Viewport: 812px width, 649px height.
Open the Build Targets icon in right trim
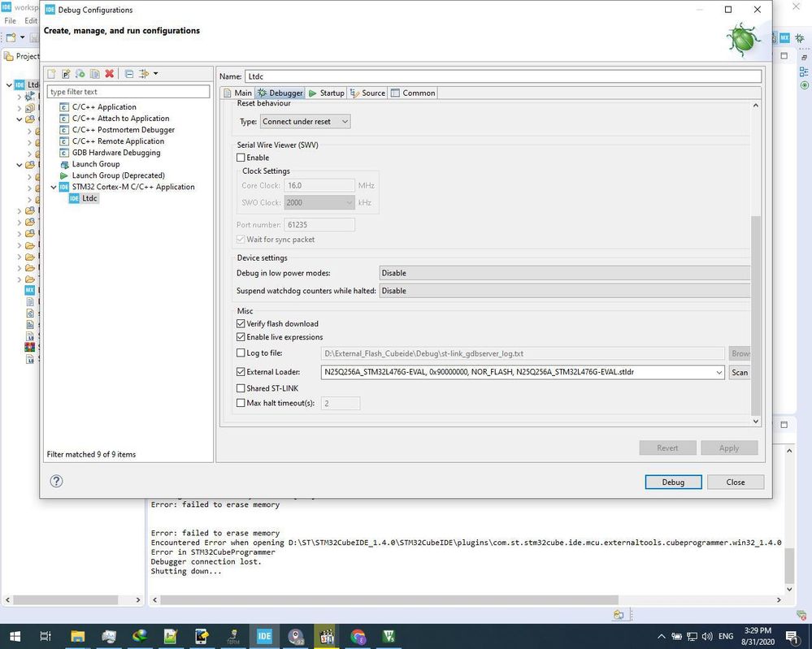804,84
